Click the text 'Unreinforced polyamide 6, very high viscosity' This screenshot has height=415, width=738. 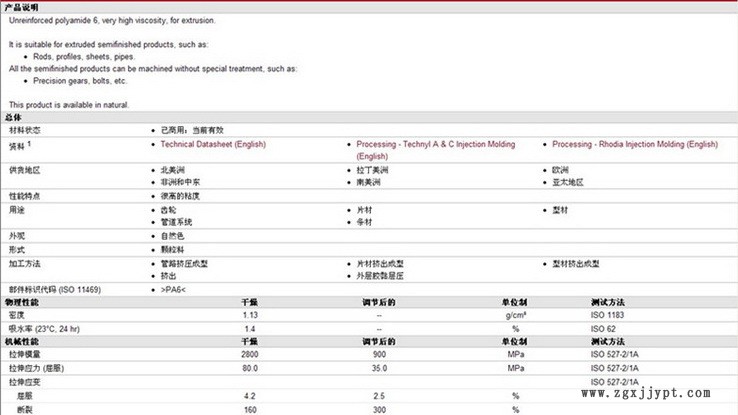pos(88,20)
